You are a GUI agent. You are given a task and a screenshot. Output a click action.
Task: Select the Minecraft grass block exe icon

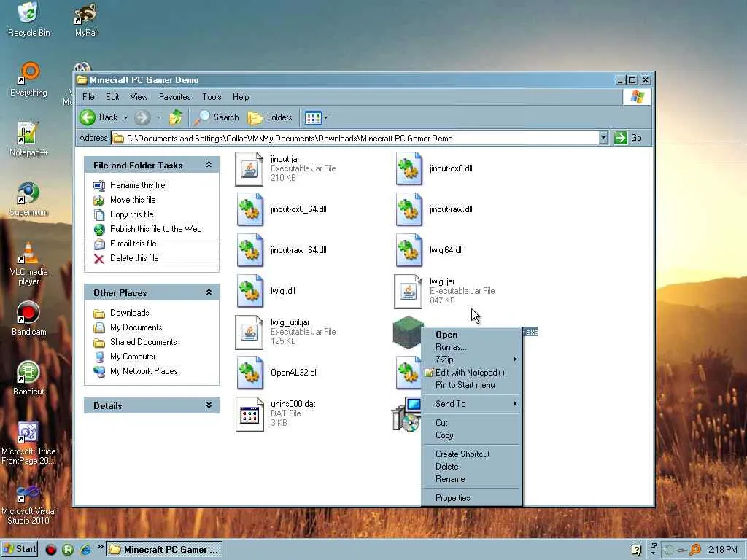pos(408,332)
